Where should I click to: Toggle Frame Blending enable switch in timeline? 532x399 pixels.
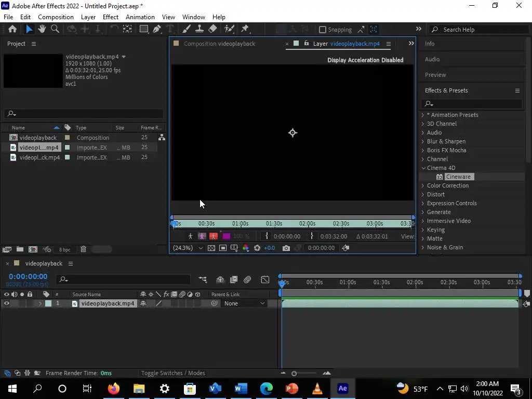[x=234, y=280]
